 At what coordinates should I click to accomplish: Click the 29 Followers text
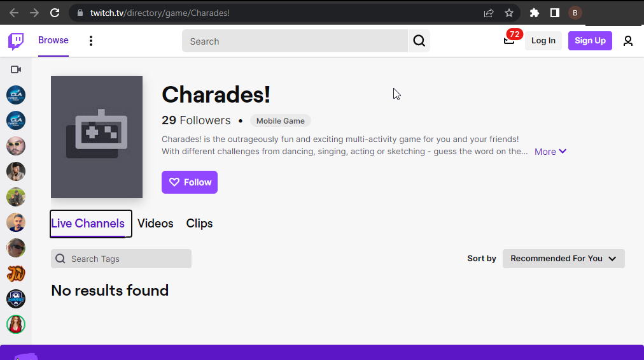point(196,120)
